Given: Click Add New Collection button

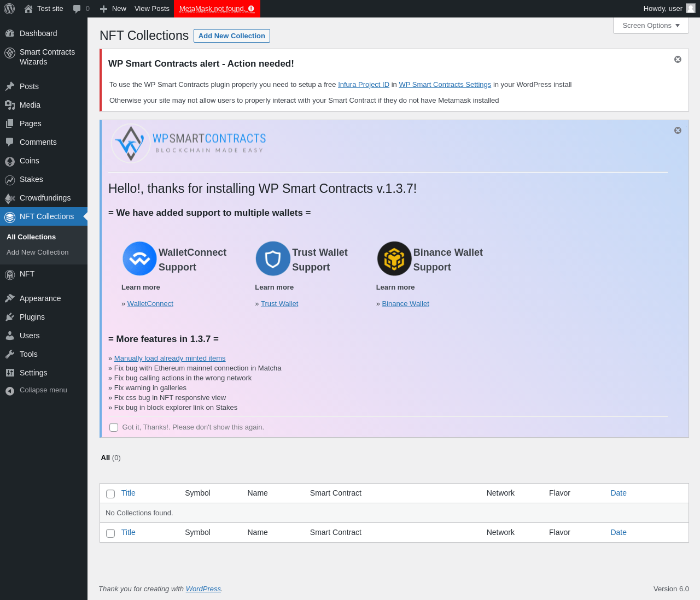Looking at the screenshot, I should pyautogui.click(x=232, y=36).
